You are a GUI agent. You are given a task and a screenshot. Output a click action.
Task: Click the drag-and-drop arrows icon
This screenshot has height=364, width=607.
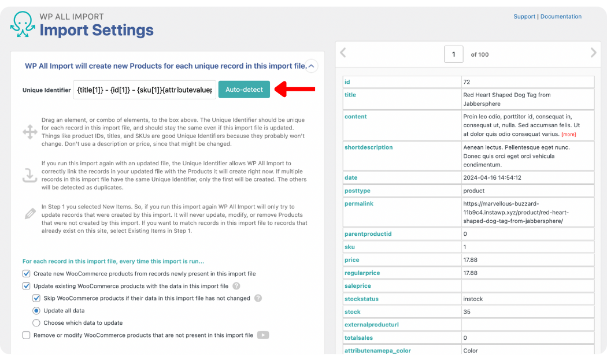pos(29,132)
